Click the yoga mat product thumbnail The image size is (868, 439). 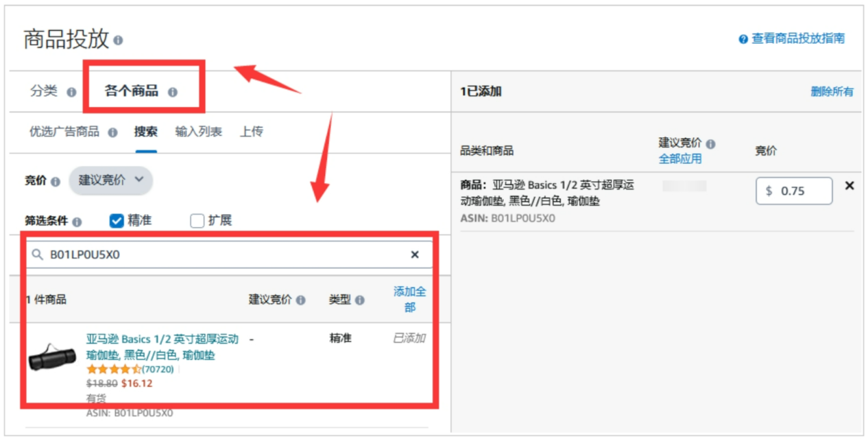tap(52, 357)
